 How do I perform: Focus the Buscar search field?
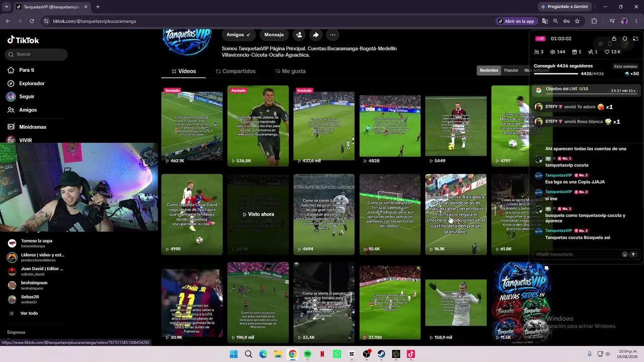(x=37, y=54)
